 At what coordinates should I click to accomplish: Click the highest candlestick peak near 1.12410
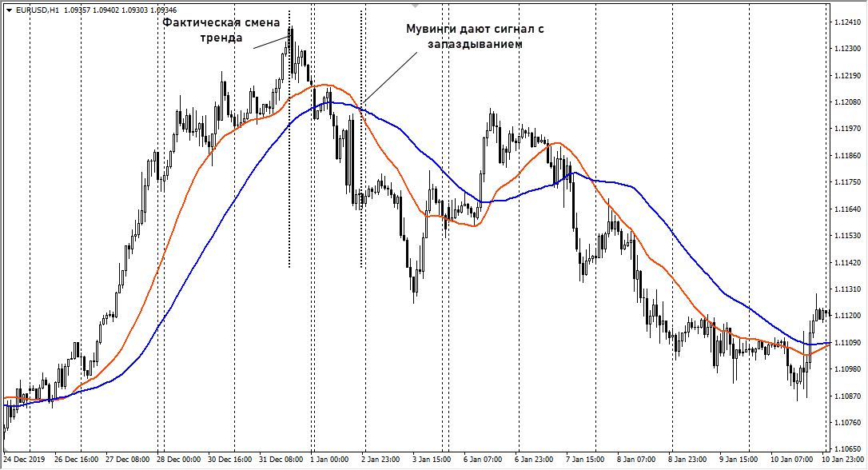pos(291,29)
